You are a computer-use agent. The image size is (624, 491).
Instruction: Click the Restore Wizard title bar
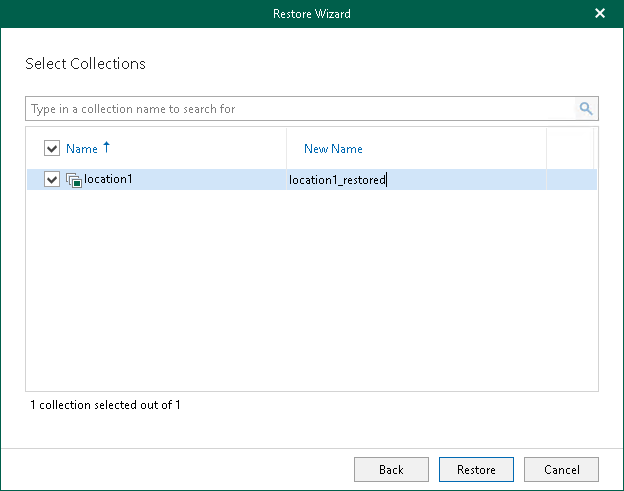tap(311, 14)
